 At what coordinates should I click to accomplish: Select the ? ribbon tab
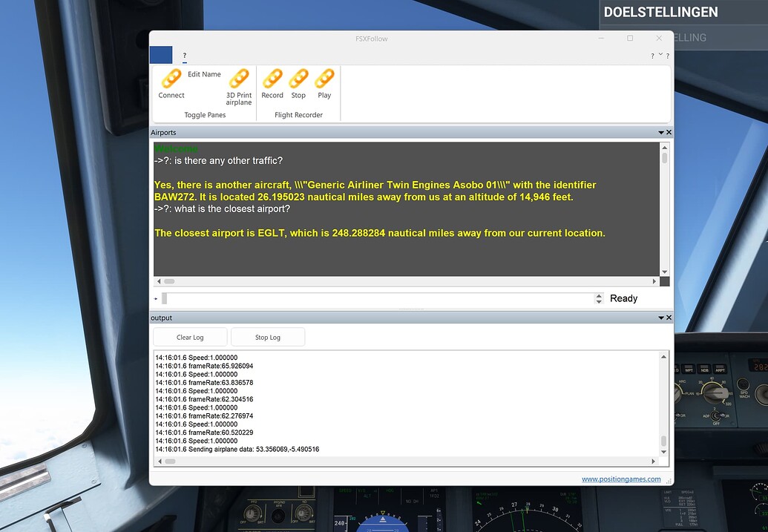[184, 56]
